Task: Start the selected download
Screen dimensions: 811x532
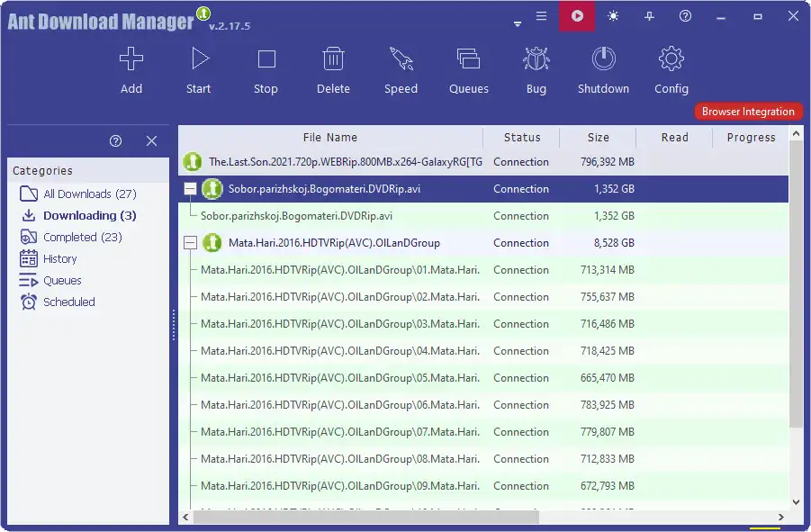Action: [199, 59]
